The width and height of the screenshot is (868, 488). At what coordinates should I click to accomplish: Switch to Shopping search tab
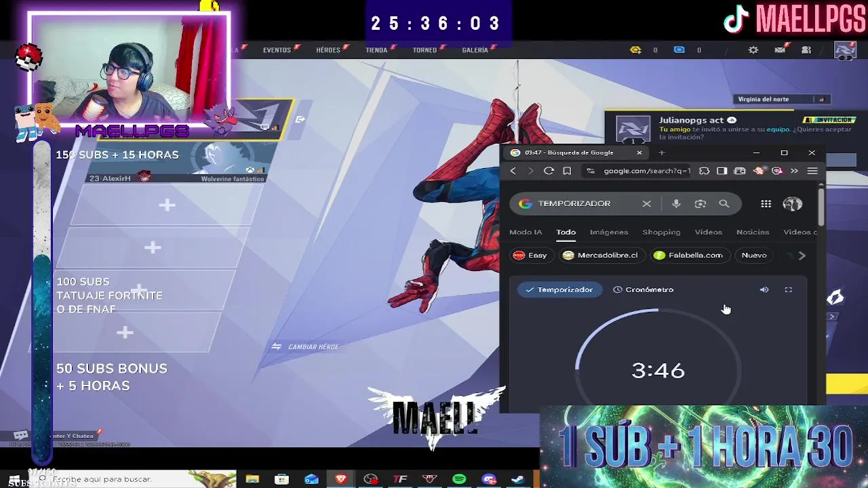(x=661, y=232)
